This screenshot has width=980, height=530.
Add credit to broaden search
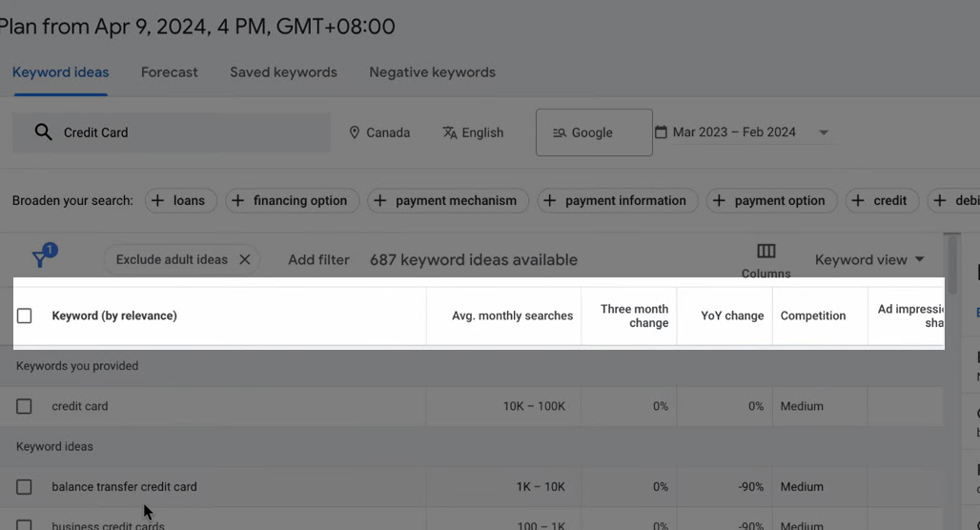coord(883,200)
